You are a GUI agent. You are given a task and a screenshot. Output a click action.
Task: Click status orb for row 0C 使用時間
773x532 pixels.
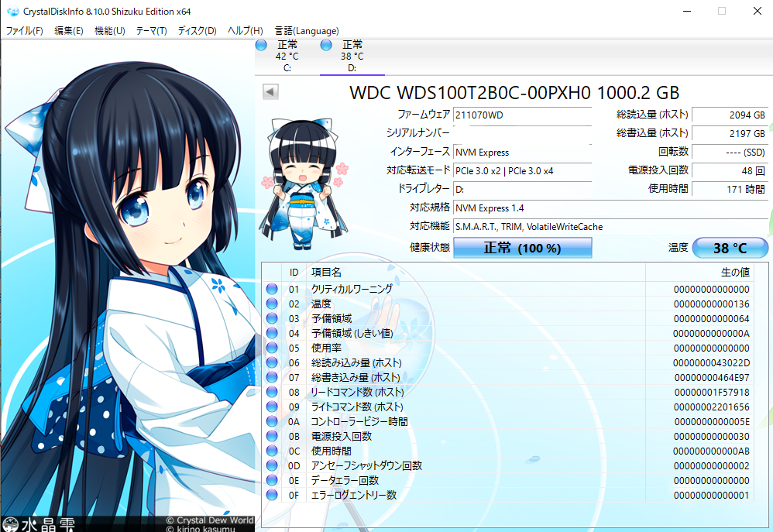pyautogui.click(x=272, y=451)
